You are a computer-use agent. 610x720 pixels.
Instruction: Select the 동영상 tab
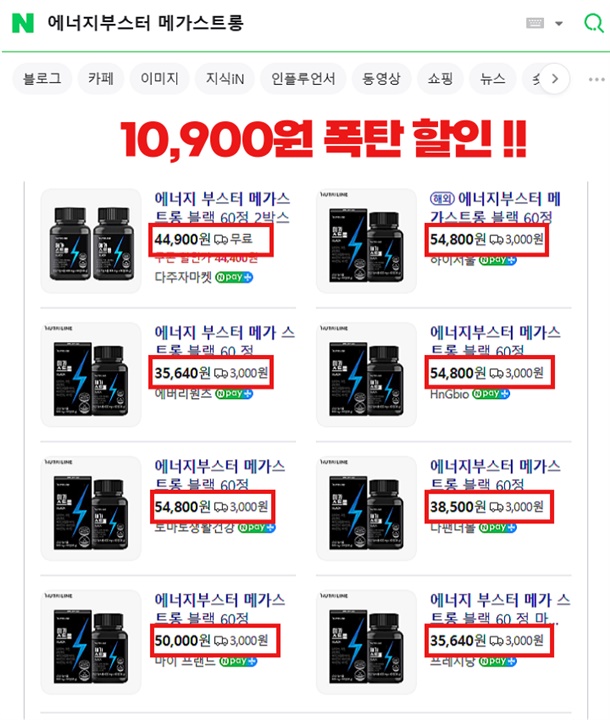point(381,79)
